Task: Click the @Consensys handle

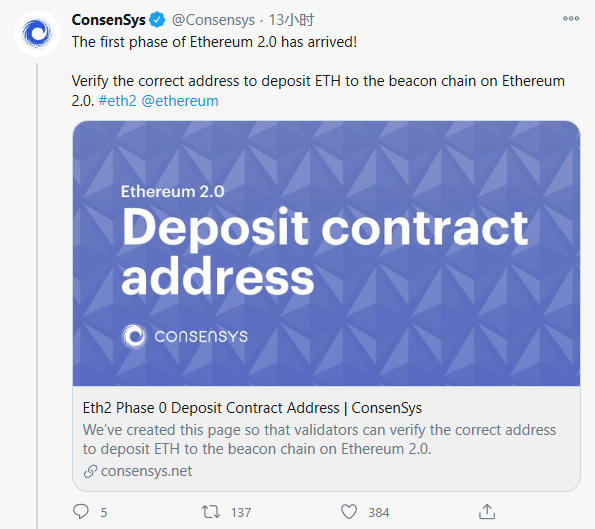Action: (213, 20)
